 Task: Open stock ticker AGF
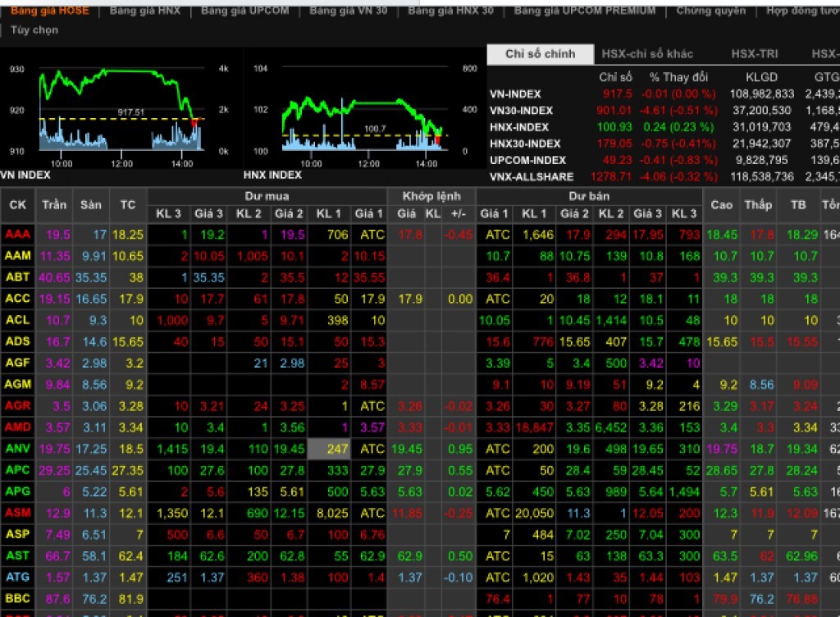tap(18, 363)
